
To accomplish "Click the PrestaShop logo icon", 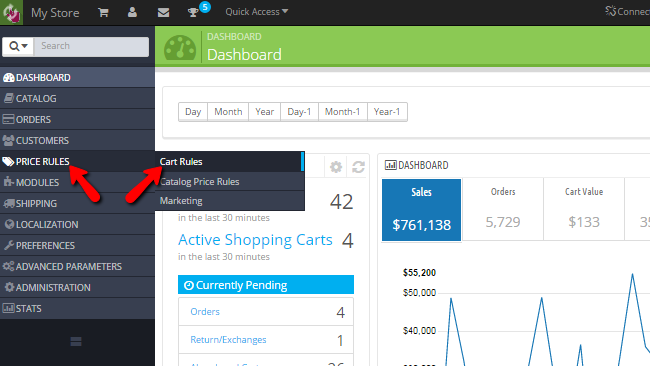I will pyautogui.click(x=11, y=12).
